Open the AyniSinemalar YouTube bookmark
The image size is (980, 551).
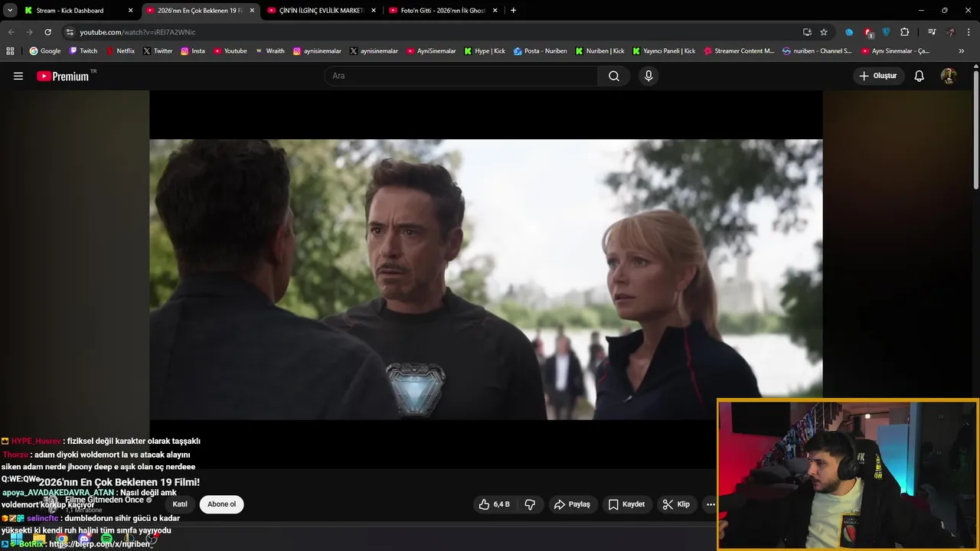click(x=431, y=51)
